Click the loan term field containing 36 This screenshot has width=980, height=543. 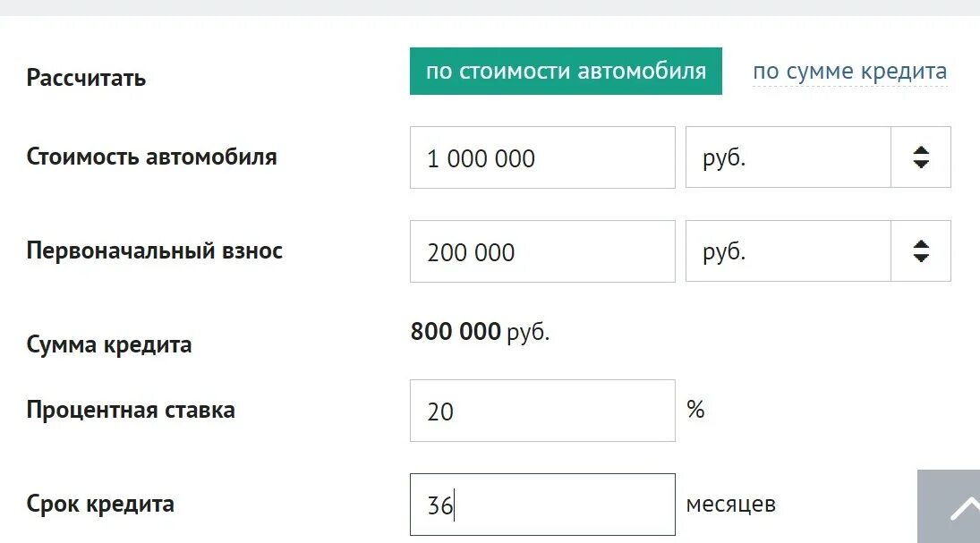(542, 505)
